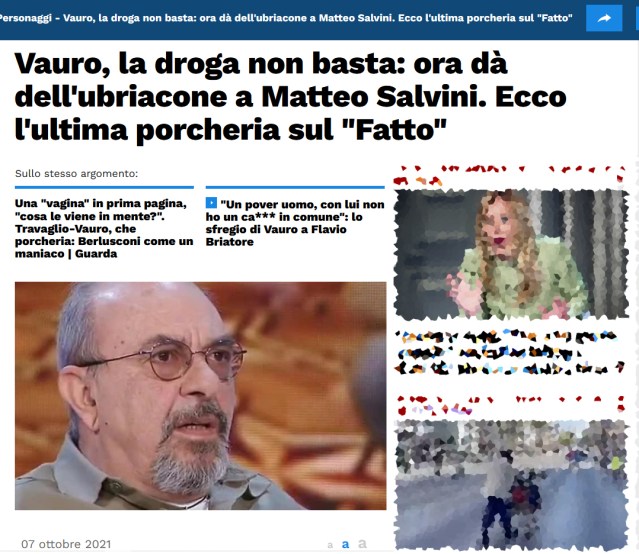
Task: Select the smallest font size 'a'
Action: [330, 545]
